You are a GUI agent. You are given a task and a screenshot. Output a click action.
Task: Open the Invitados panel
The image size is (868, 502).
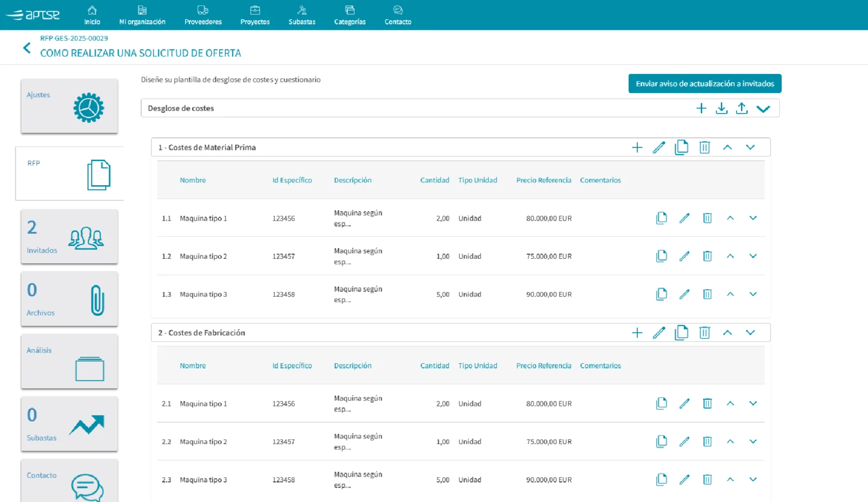click(69, 237)
